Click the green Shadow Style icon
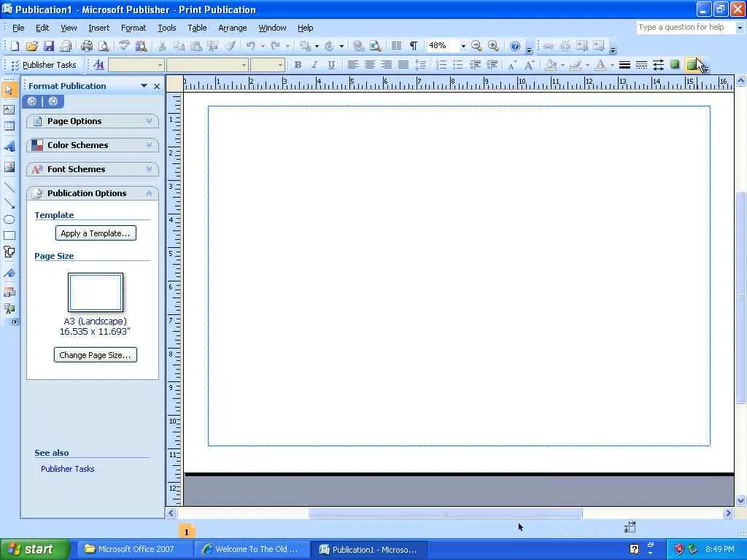Viewport: 747px width, 560px height. [x=675, y=64]
